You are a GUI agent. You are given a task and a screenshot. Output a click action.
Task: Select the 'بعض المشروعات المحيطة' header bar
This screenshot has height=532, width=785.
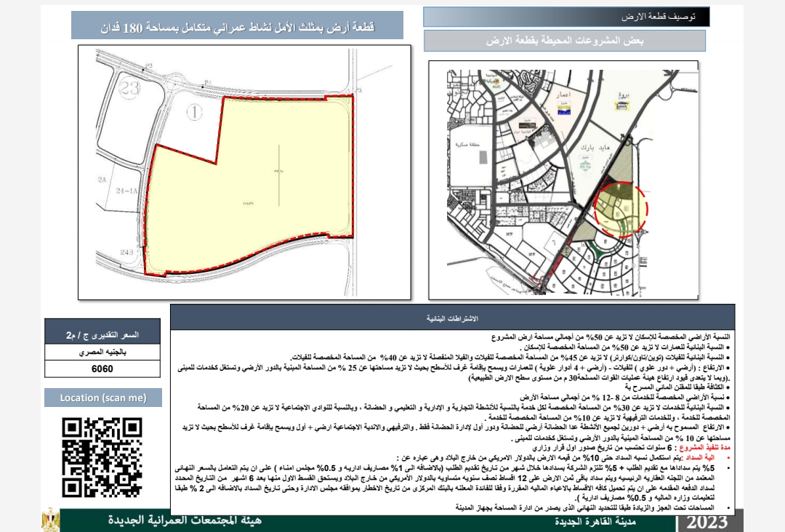coord(565,41)
